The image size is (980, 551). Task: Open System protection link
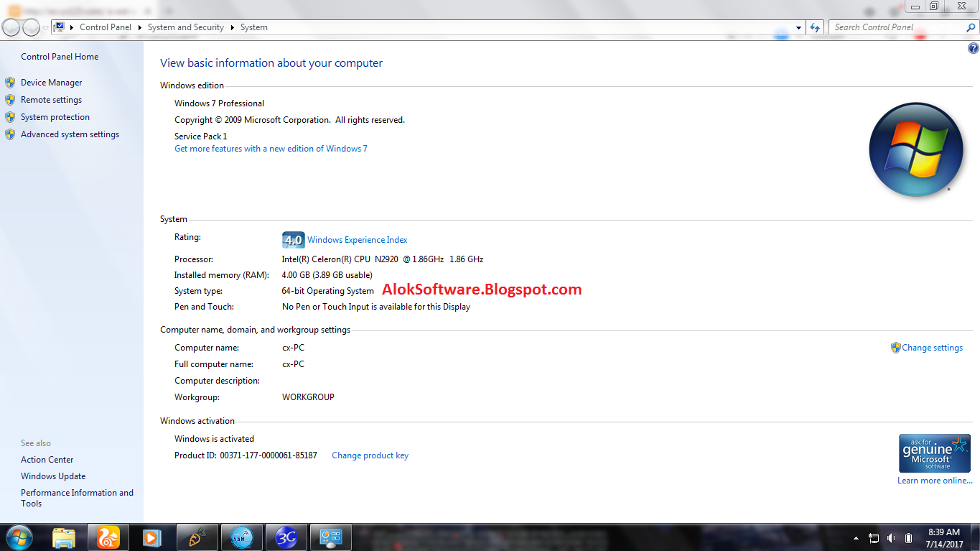(55, 117)
